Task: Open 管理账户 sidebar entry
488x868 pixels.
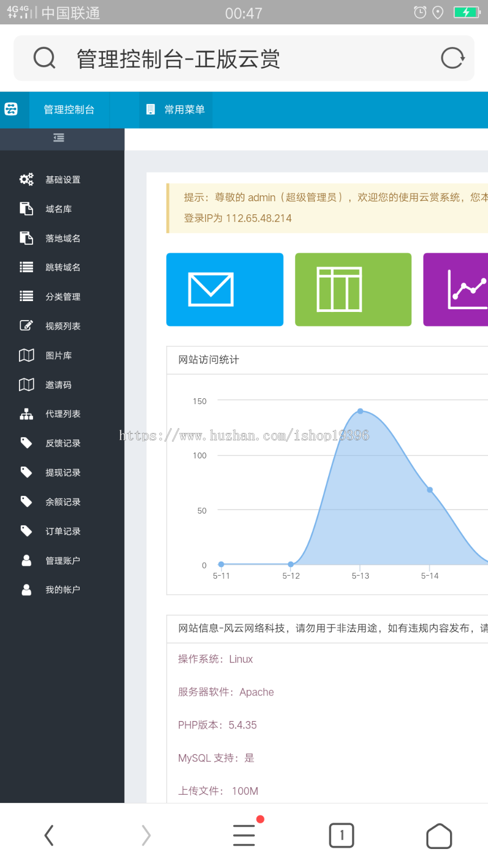Action: click(x=63, y=560)
